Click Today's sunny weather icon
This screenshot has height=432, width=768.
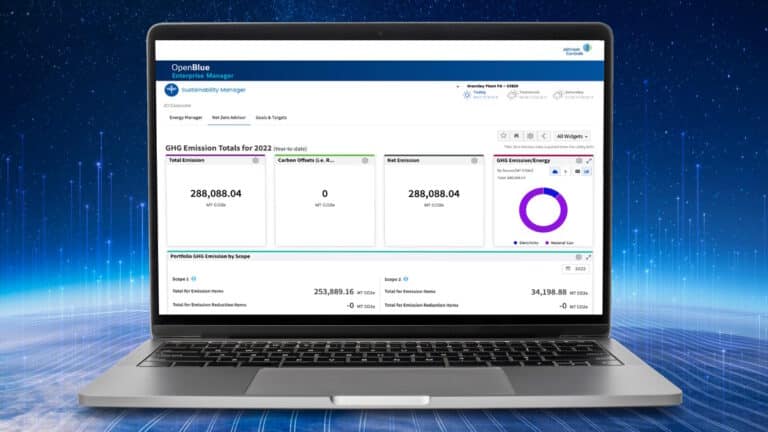tap(467, 95)
